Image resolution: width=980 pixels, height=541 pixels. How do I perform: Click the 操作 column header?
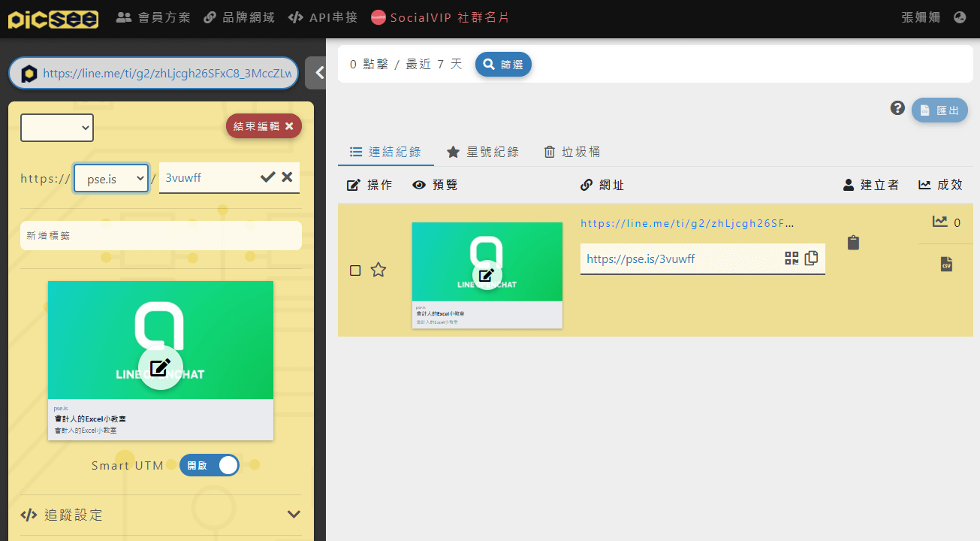tap(369, 185)
